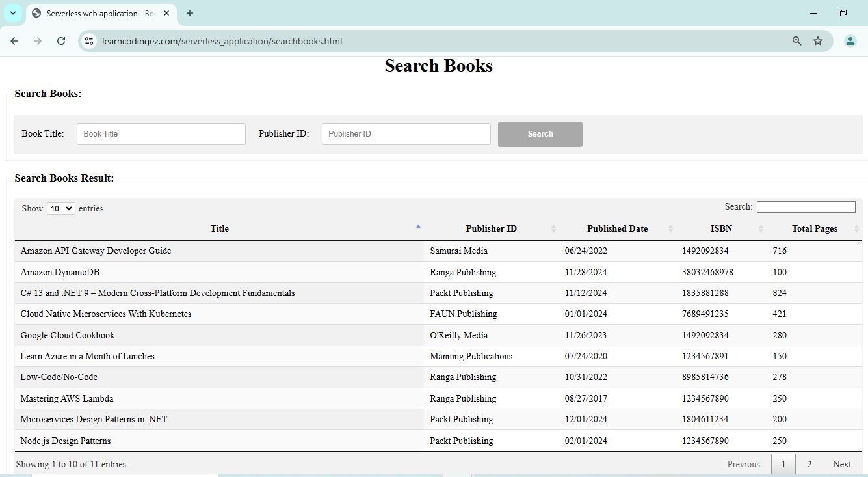The width and height of the screenshot is (868, 477).
Task: Click the ISBN '38032468978'
Action: pyautogui.click(x=707, y=272)
